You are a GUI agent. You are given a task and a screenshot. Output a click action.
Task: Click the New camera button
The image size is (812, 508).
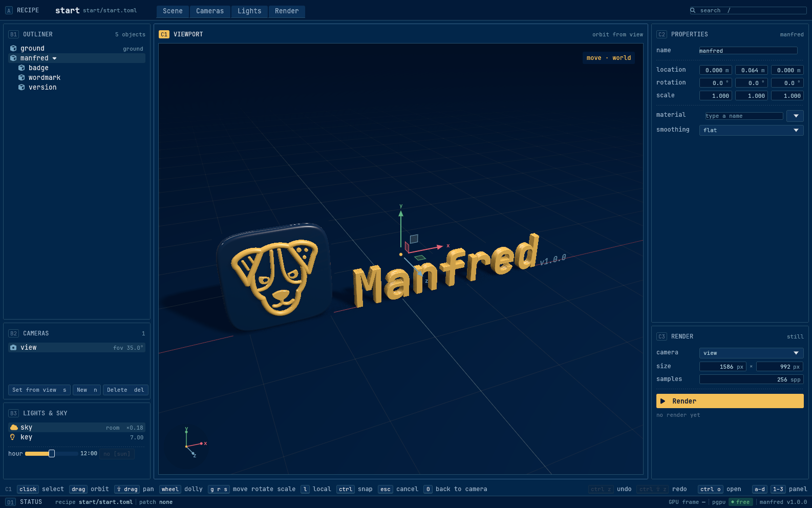pos(87,390)
